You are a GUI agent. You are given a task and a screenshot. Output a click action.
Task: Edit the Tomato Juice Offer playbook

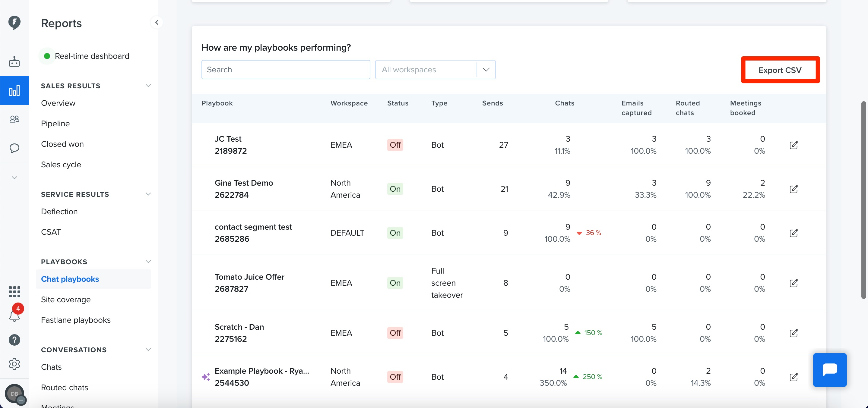794,283
